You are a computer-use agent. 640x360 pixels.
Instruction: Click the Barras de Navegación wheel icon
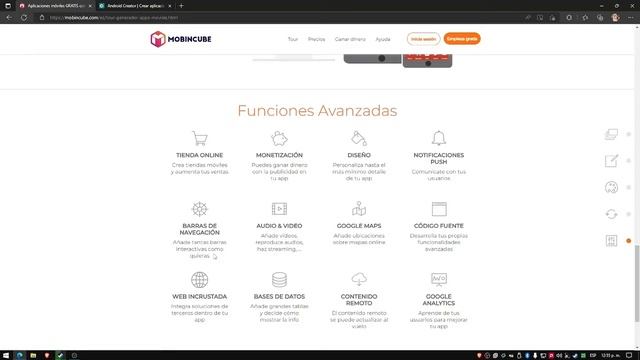(200, 209)
